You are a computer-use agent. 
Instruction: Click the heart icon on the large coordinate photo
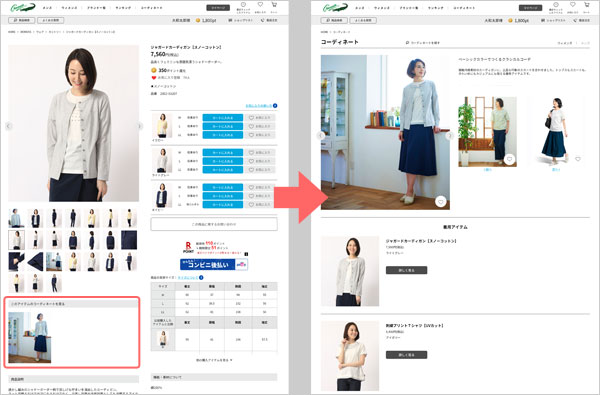click(x=440, y=201)
